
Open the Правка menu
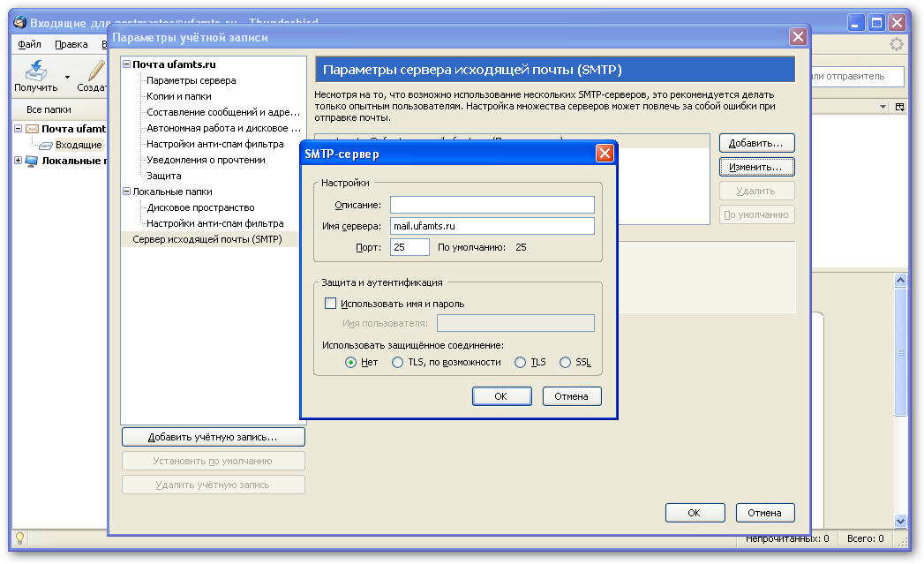coord(71,44)
